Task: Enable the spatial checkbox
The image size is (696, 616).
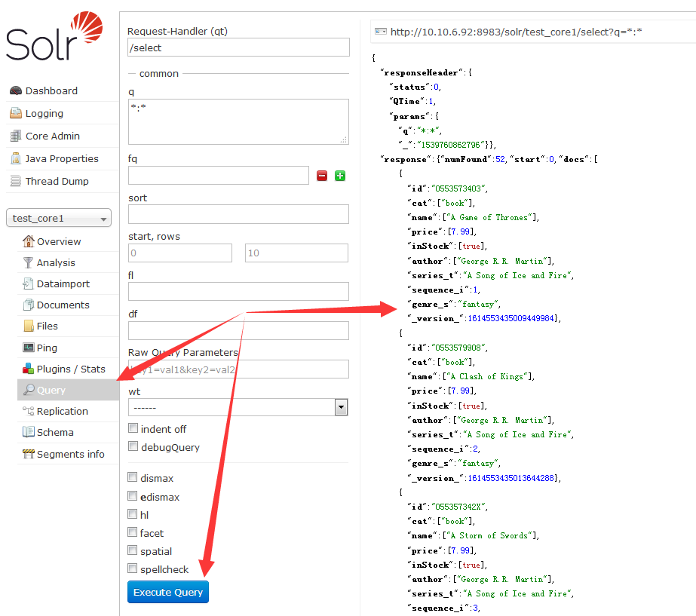Action: (132, 550)
